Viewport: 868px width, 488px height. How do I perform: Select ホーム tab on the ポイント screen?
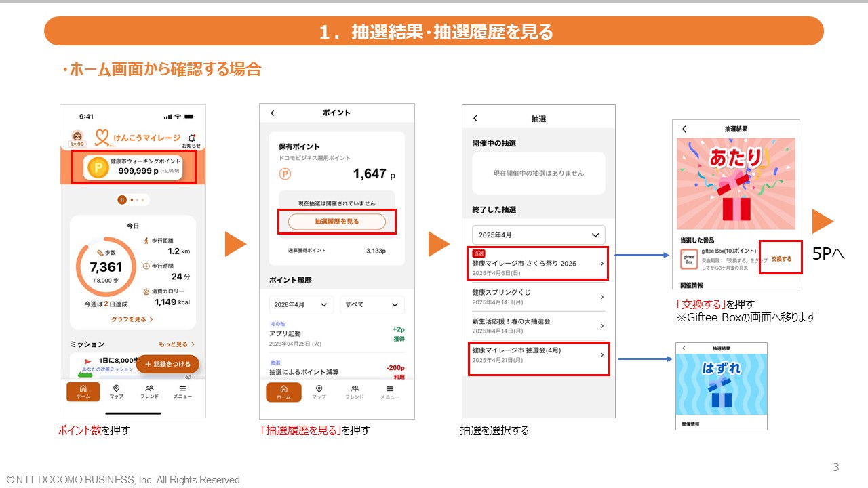pyautogui.click(x=283, y=392)
